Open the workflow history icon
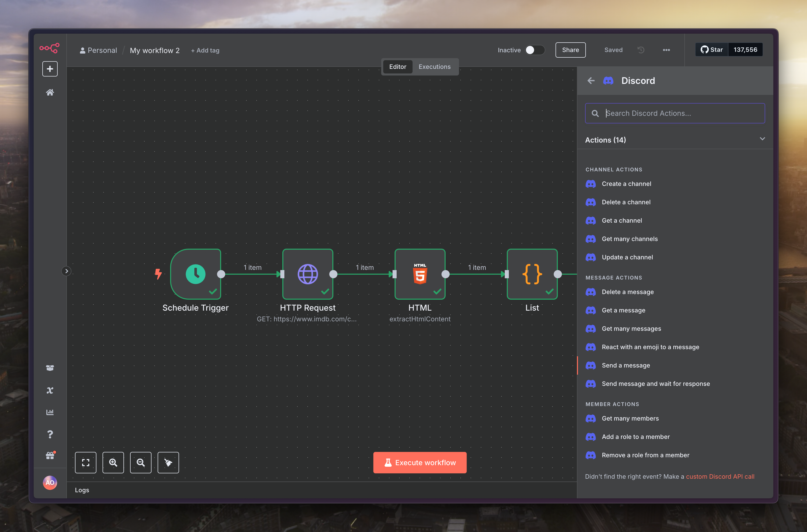Image resolution: width=807 pixels, height=532 pixels. [x=641, y=50]
